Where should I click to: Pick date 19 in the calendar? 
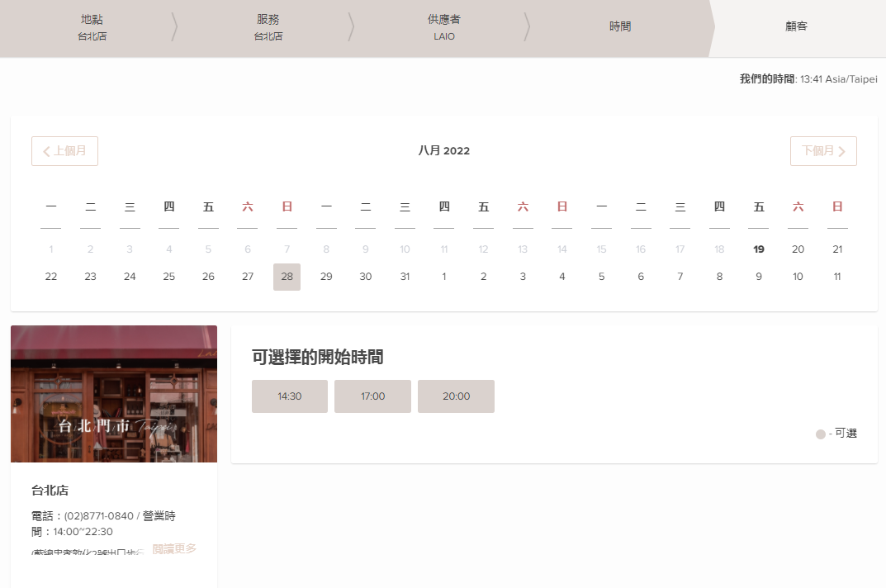[x=758, y=249]
